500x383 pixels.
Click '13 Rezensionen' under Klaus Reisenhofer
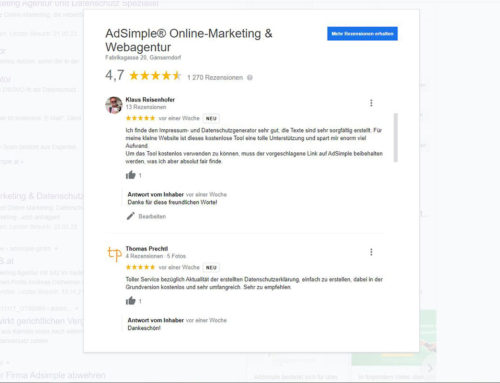pyautogui.click(x=146, y=107)
